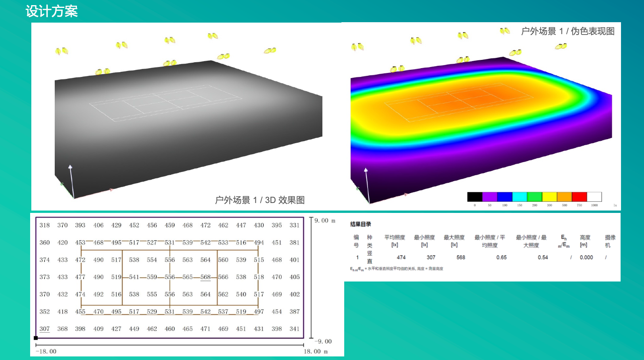
Task: Click the black origin square at the grid corner
Action: (36, 338)
